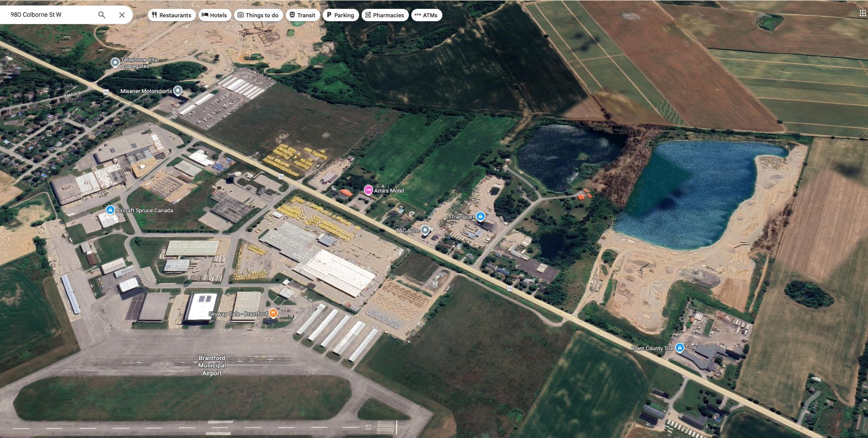The height and width of the screenshot is (438, 868).
Task: Click the Brant County Tire pin
Action: 680,348
